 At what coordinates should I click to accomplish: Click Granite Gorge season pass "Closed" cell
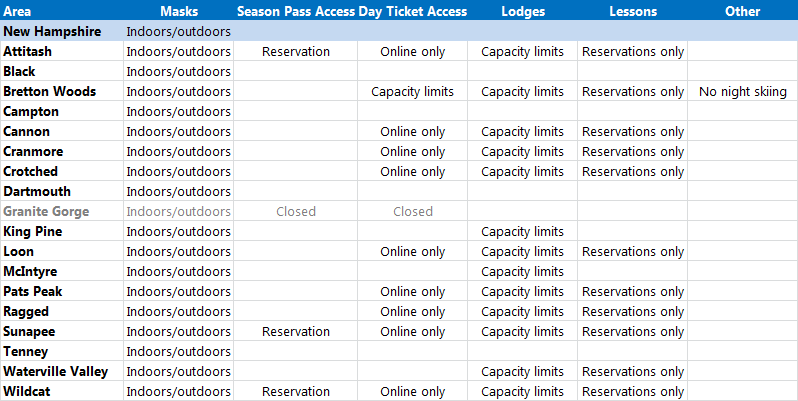(x=295, y=211)
